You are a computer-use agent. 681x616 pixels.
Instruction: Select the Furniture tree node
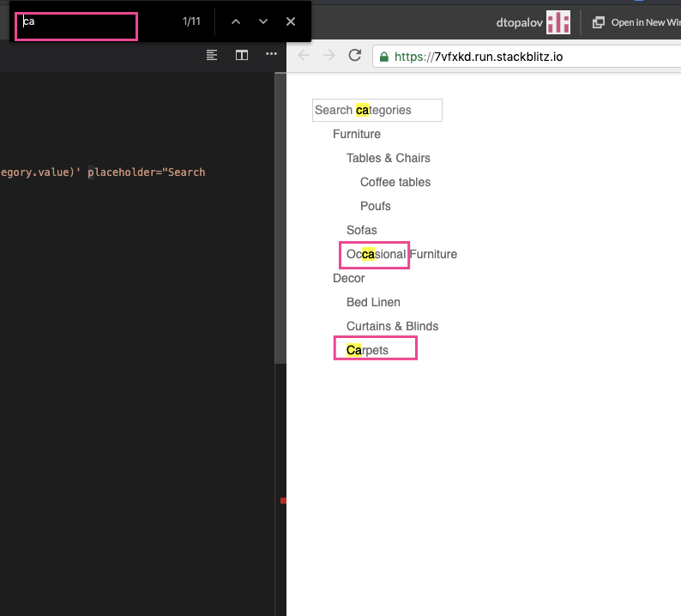pos(357,134)
